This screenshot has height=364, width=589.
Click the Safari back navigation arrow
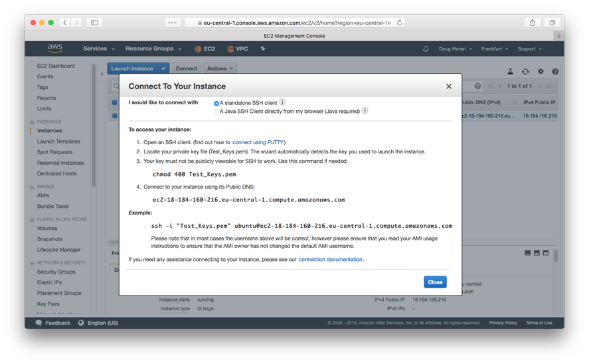(x=64, y=23)
